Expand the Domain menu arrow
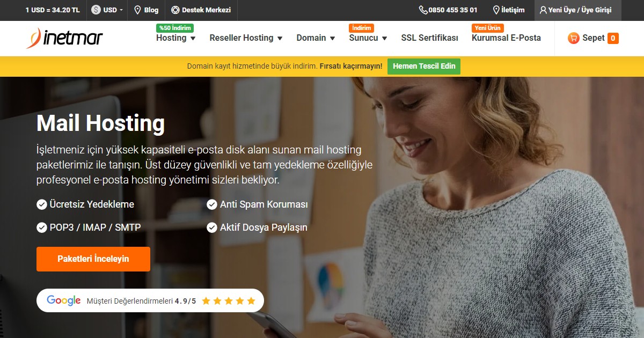 tap(332, 38)
